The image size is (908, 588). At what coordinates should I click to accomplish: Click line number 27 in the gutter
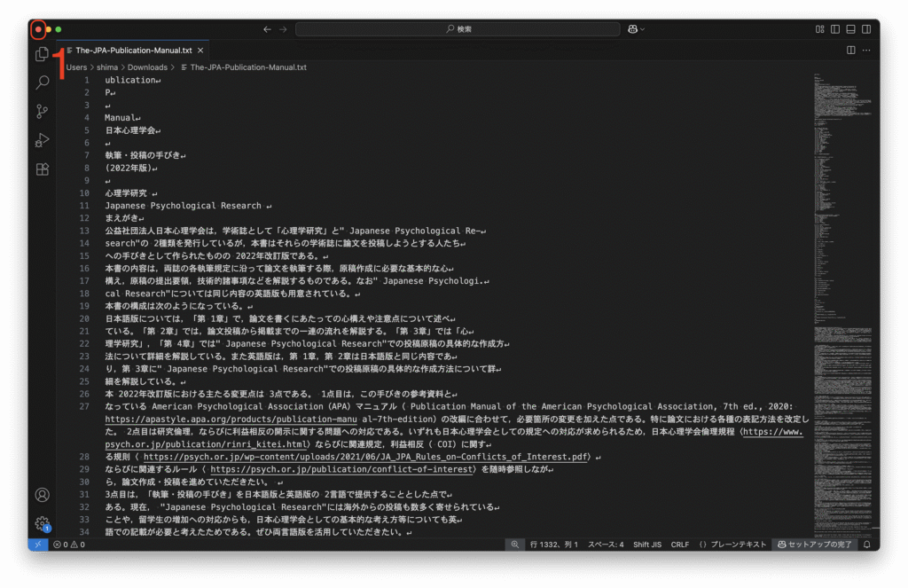[x=84, y=407]
